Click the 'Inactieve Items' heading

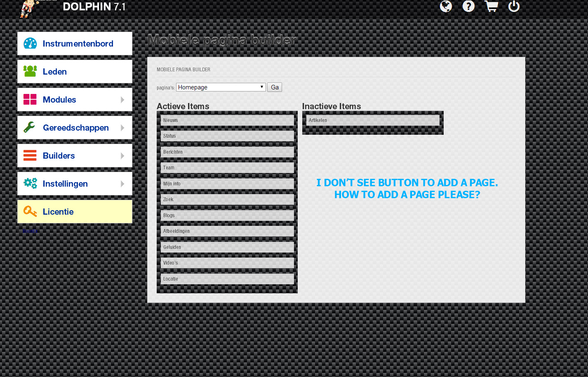click(x=332, y=106)
